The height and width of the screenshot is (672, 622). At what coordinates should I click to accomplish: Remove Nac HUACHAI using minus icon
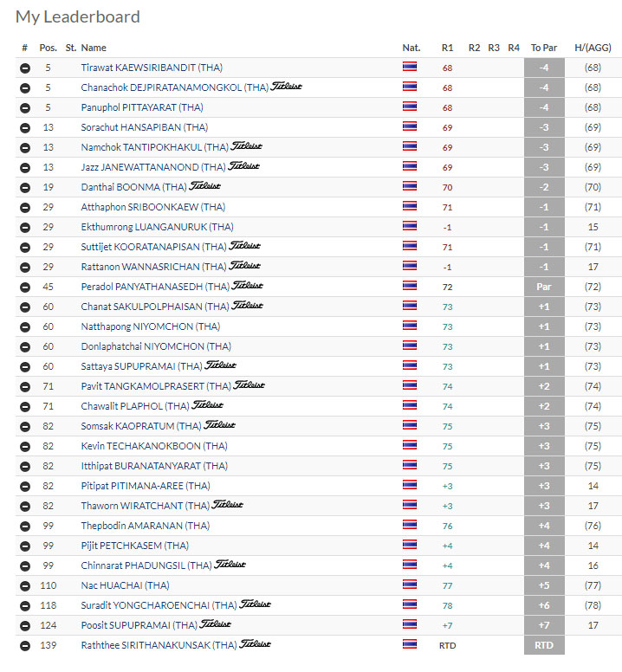[x=25, y=586]
